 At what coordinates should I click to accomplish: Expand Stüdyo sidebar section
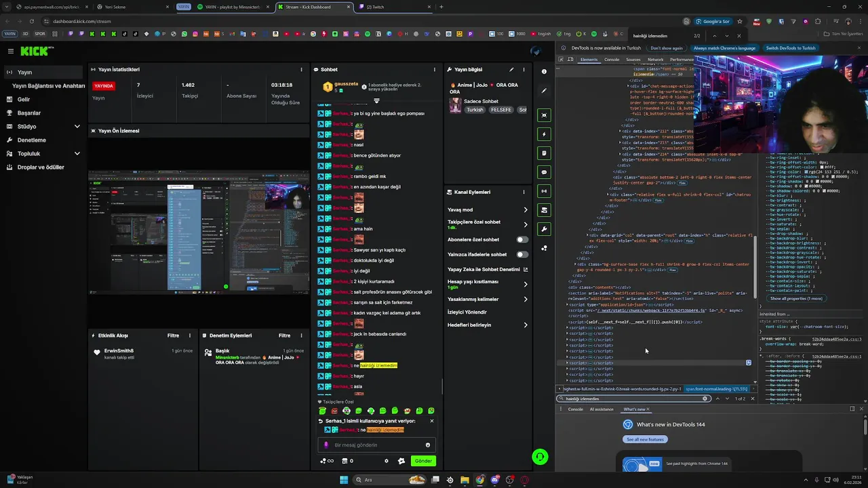click(77, 127)
